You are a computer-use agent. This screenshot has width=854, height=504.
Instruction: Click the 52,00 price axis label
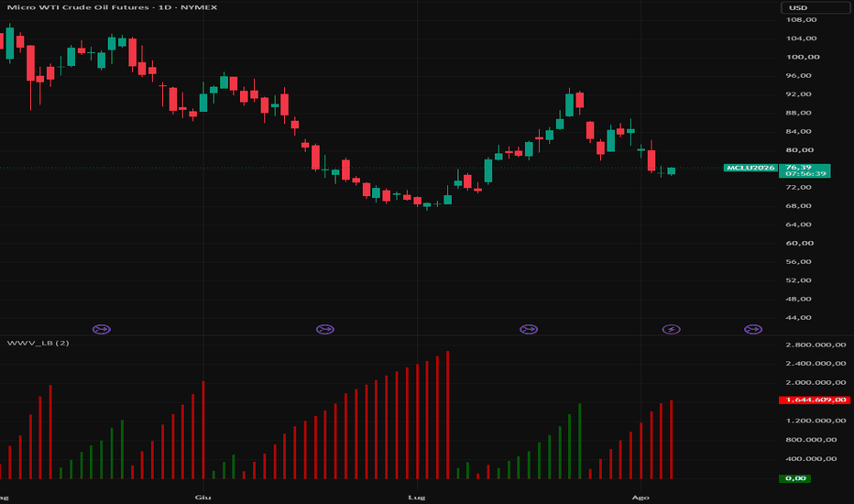pos(798,280)
